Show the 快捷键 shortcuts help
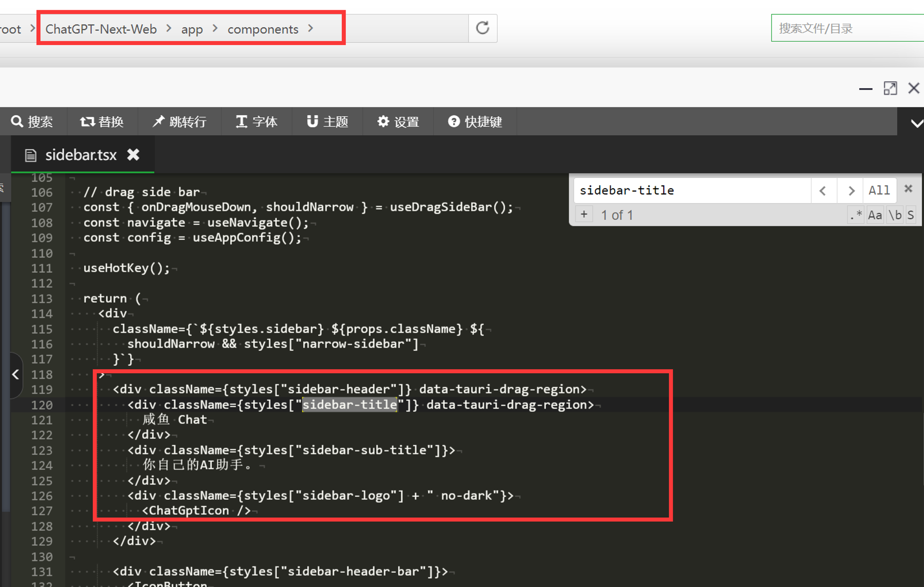This screenshot has height=587, width=924. click(x=474, y=121)
